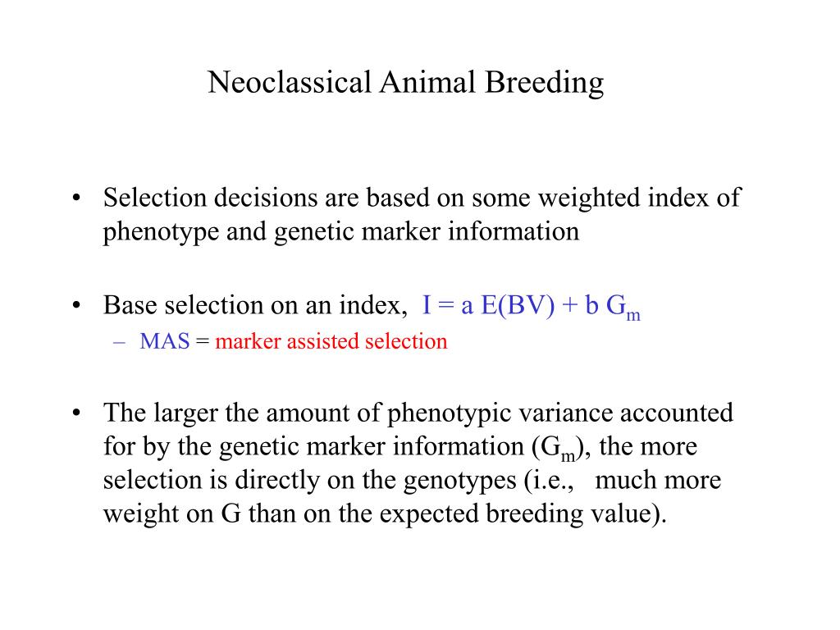Click the dash before 'MAS'
Screen dimensions: 840x630
point(120,342)
